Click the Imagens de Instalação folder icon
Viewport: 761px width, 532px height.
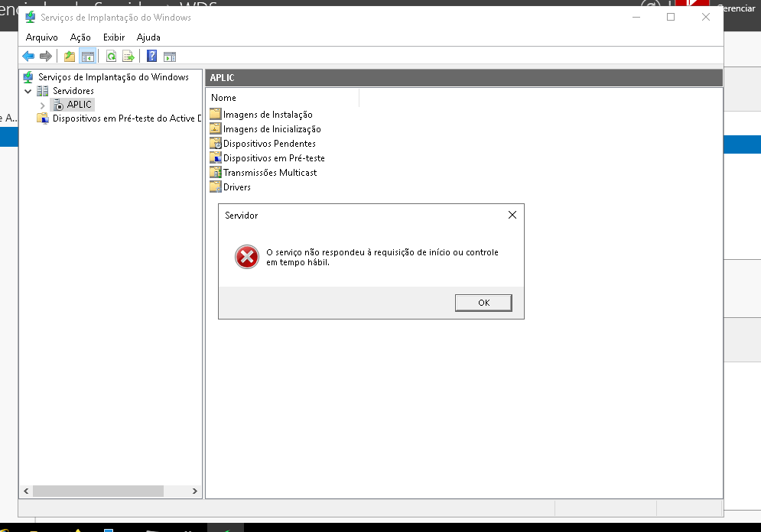point(216,114)
